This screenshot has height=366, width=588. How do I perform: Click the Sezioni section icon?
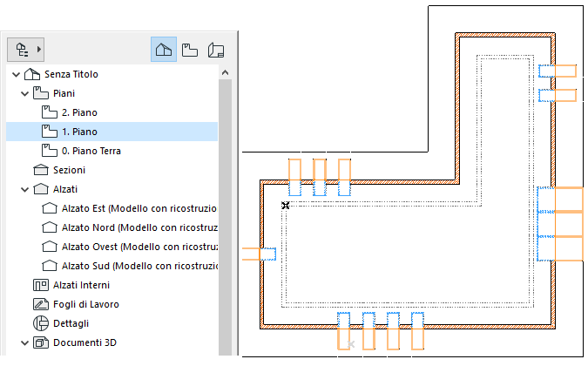(x=40, y=170)
